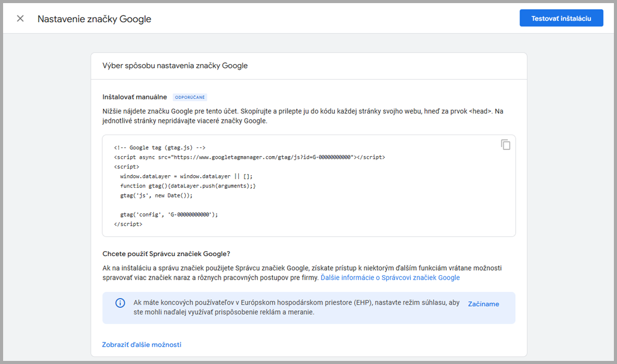The width and height of the screenshot is (617, 364).
Task: Click the gtag('js', new Date()) line
Action: pyautogui.click(x=157, y=195)
